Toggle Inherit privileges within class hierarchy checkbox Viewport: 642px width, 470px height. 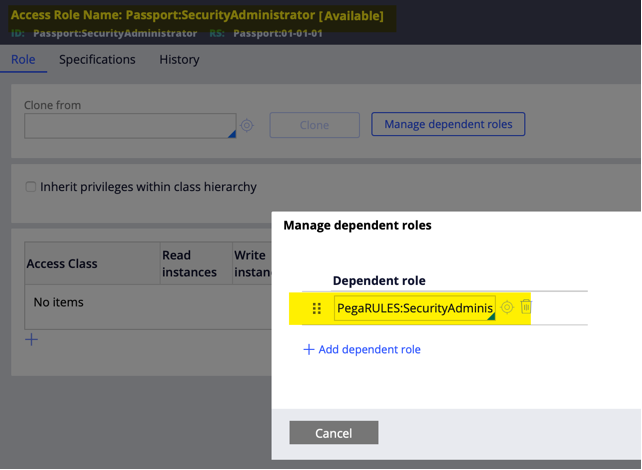tap(31, 187)
